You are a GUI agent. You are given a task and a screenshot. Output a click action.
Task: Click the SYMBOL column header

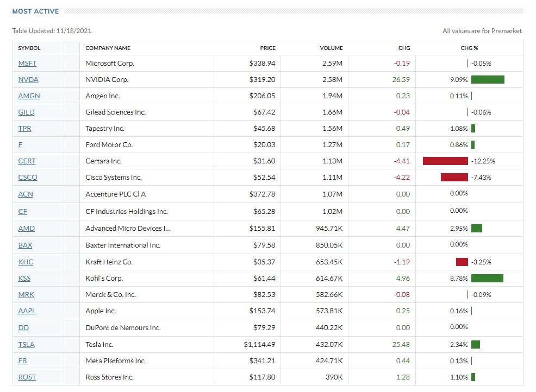(29, 48)
